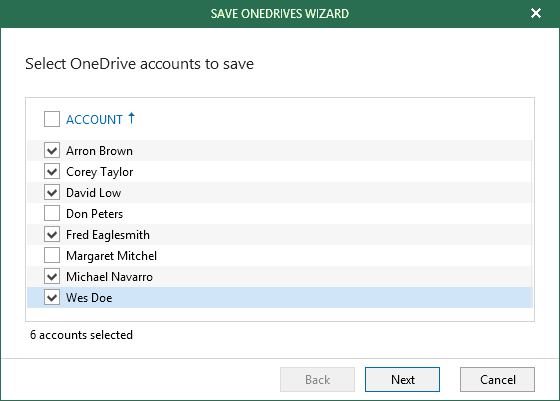This screenshot has width=560, height=401.
Task: Click the Cancel button
Action: pyautogui.click(x=497, y=379)
